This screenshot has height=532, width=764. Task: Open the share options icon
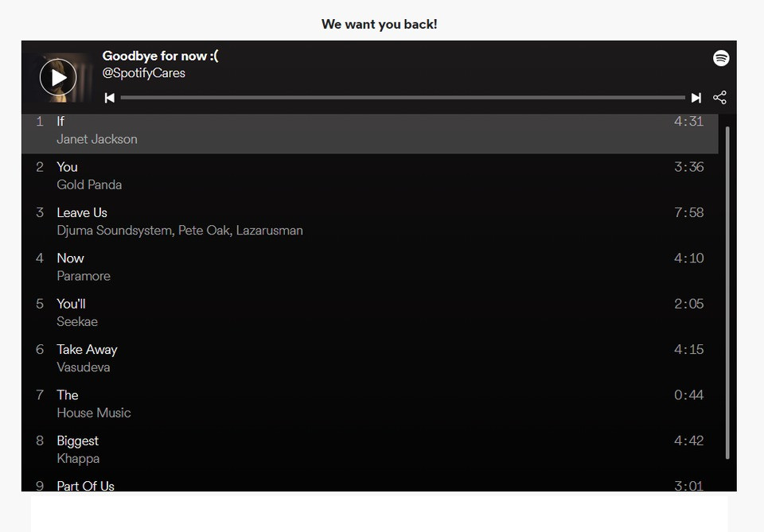pos(719,98)
